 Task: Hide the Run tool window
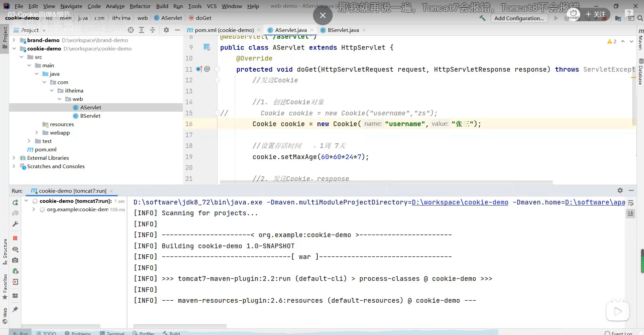pos(631,190)
